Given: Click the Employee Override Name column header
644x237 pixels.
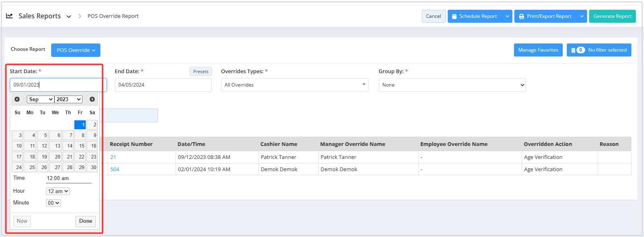Looking at the screenshot, I should [x=454, y=144].
